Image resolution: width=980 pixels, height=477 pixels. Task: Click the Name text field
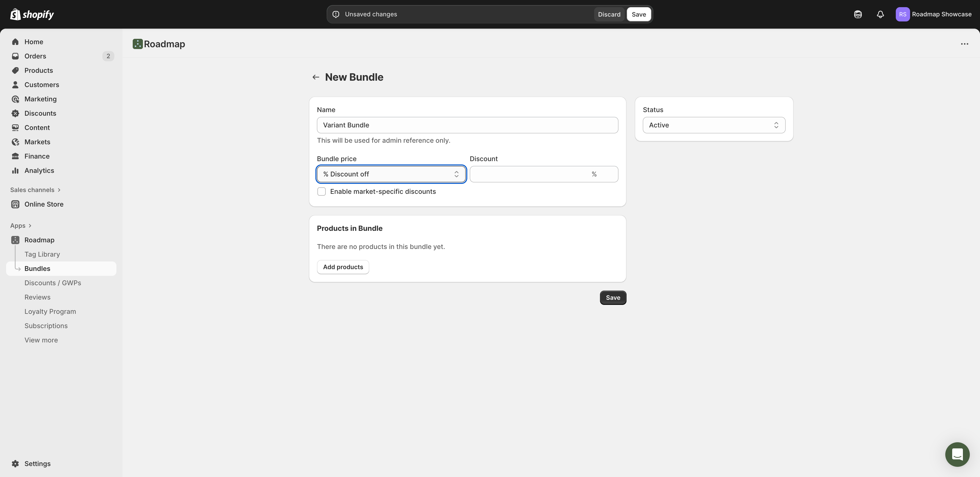[467, 125]
